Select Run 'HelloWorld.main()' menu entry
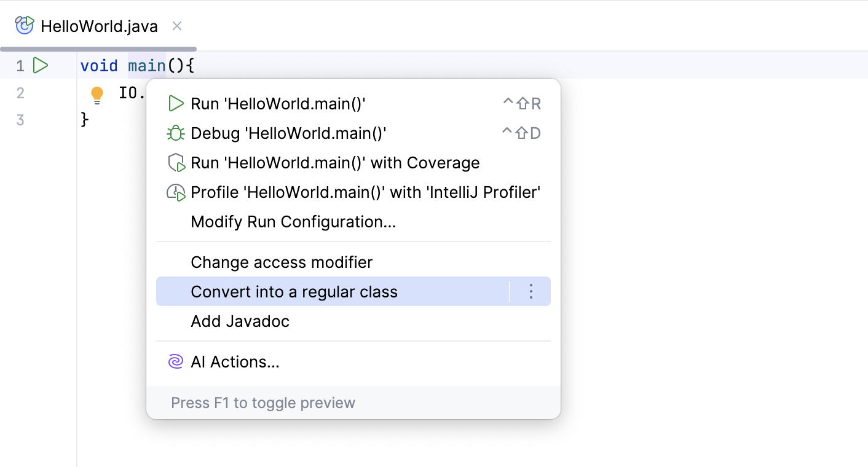 (x=277, y=103)
